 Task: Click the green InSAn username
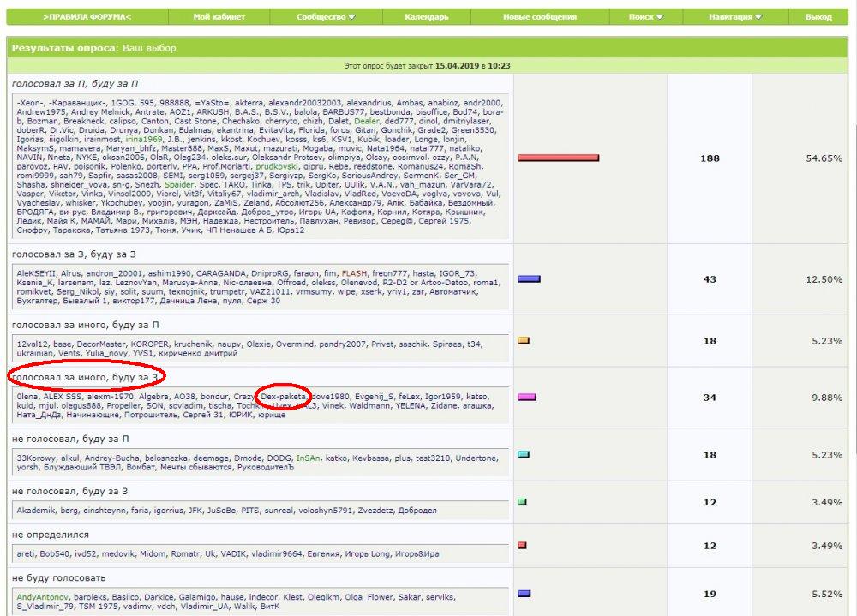[309, 458]
